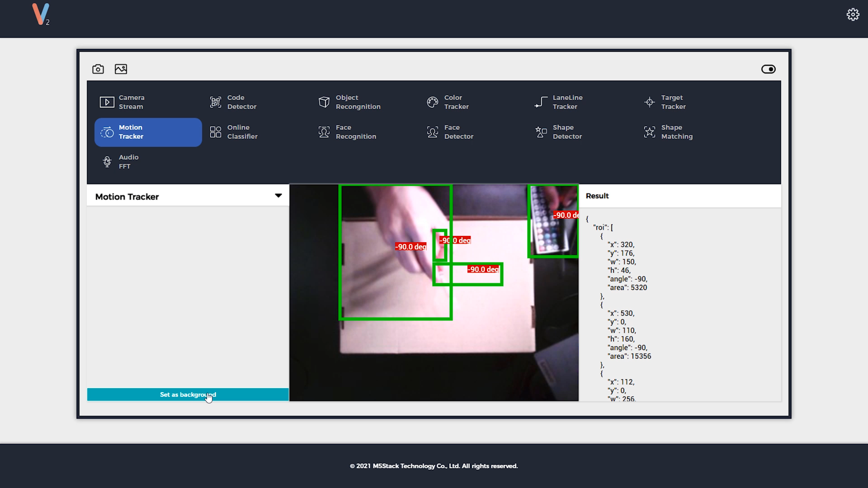The image size is (868, 488).
Task: Toggle the top-right on/off switch
Action: (x=769, y=69)
